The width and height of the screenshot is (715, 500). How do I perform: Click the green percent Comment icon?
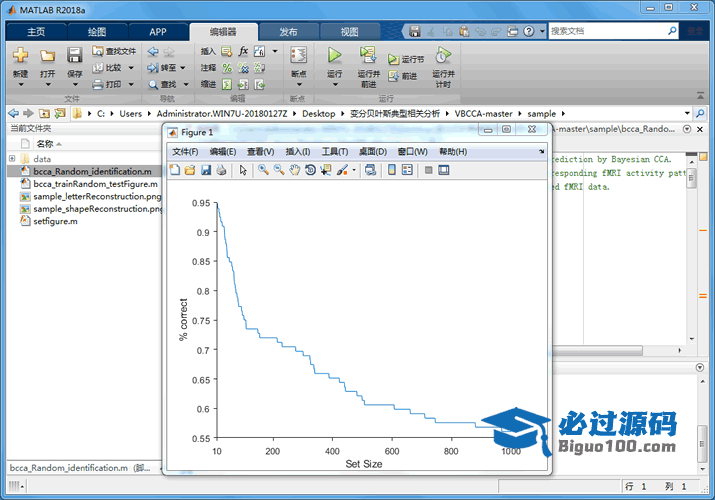227,68
